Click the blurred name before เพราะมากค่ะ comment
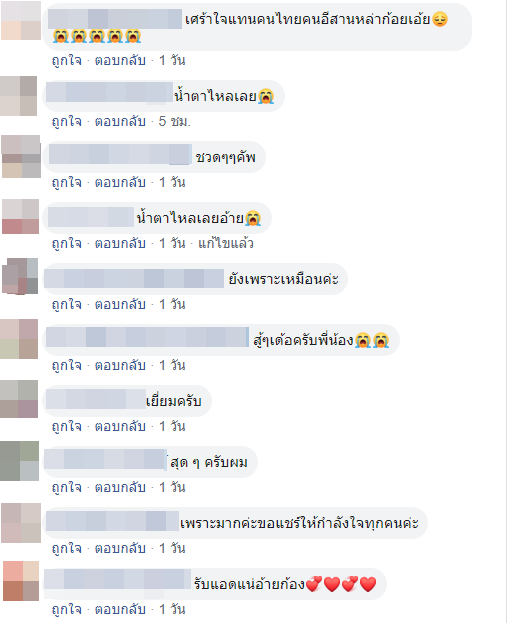Screen dimensions: 515x628 tap(112, 521)
